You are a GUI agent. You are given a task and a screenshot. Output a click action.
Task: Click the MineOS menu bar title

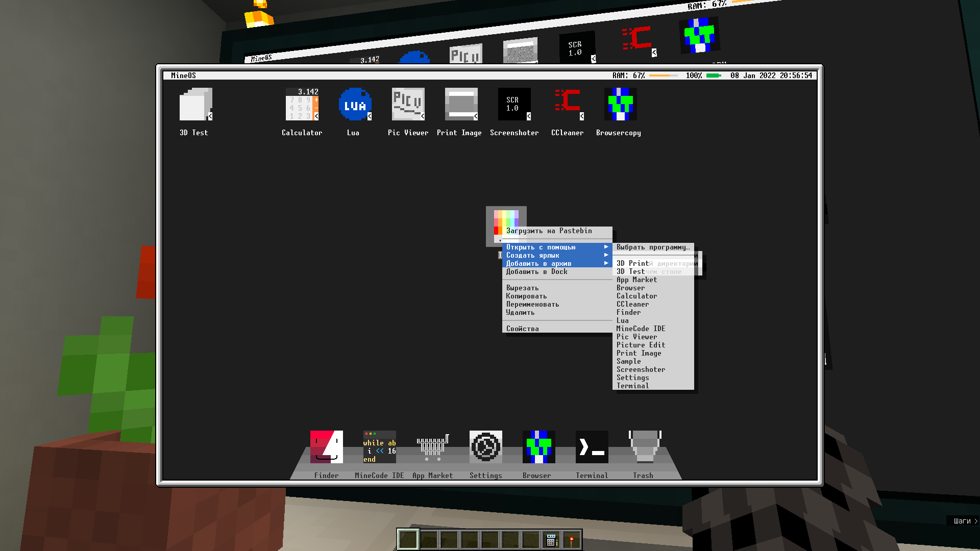point(183,76)
